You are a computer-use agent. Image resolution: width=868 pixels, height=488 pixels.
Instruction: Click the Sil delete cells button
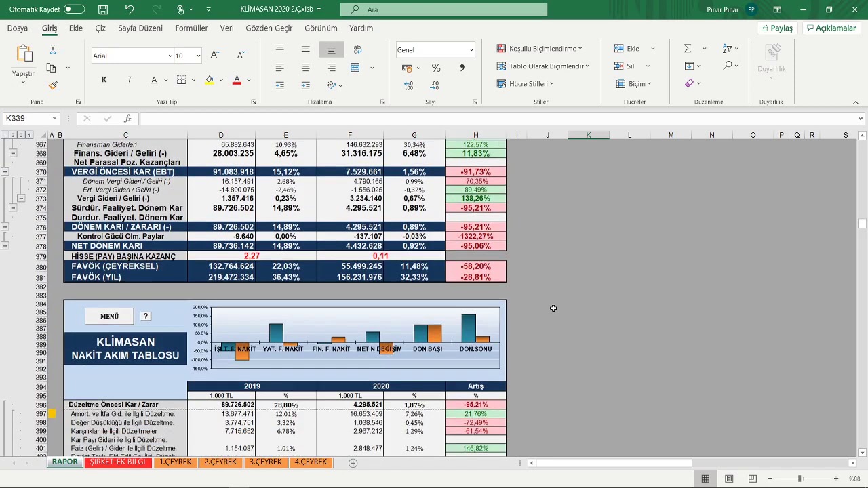point(625,66)
